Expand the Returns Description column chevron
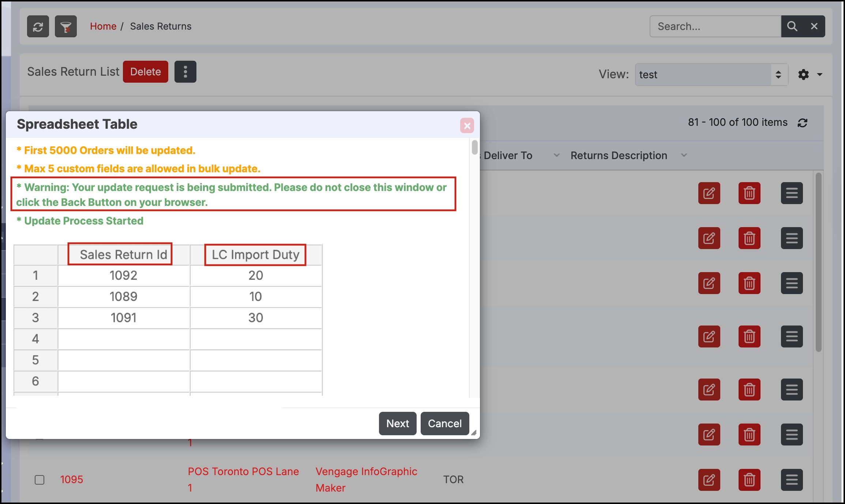Image resolution: width=845 pixels, height=504 pixels. click(x=684, y=155)
